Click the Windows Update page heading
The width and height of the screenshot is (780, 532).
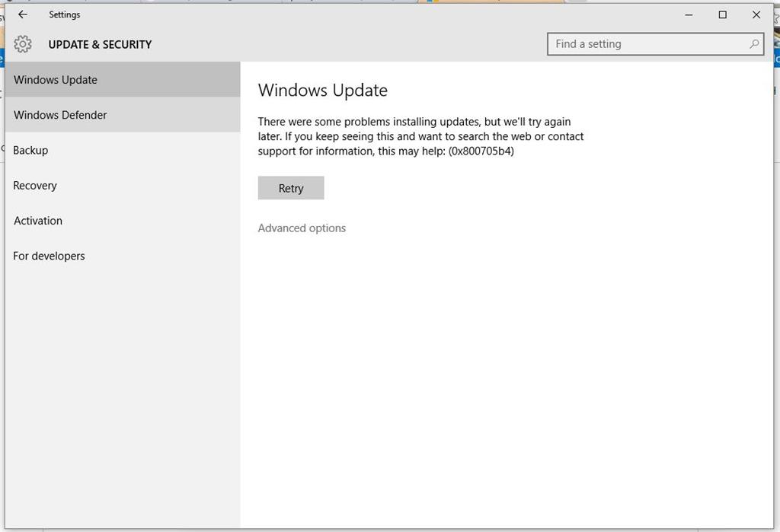click(323, 91)
